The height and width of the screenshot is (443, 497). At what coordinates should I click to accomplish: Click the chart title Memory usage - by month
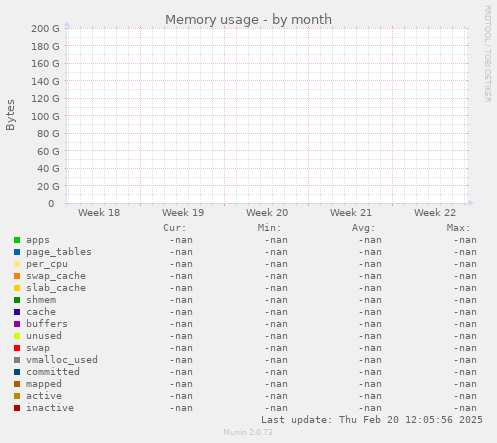pyautogui.click(x=248, y=20)
